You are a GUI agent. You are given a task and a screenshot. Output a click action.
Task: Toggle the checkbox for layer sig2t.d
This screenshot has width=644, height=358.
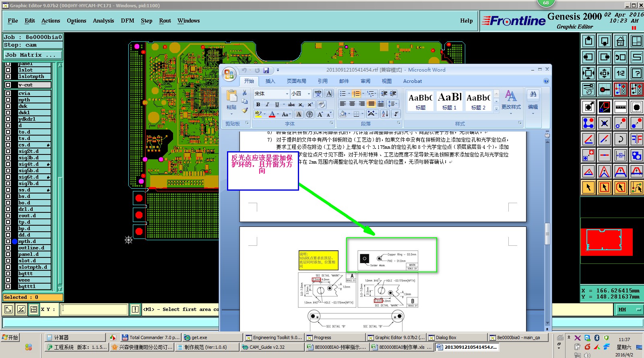point(8,151)
